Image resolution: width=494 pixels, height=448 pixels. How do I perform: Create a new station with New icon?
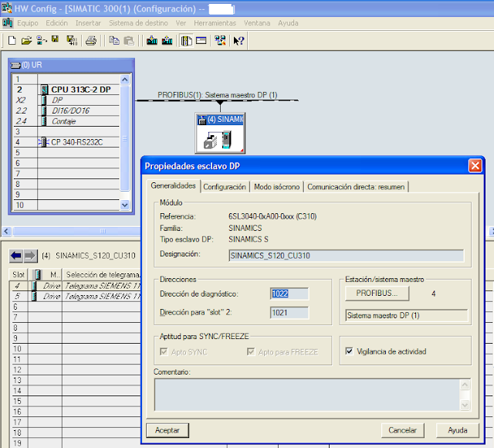click(x=12, y=41)
